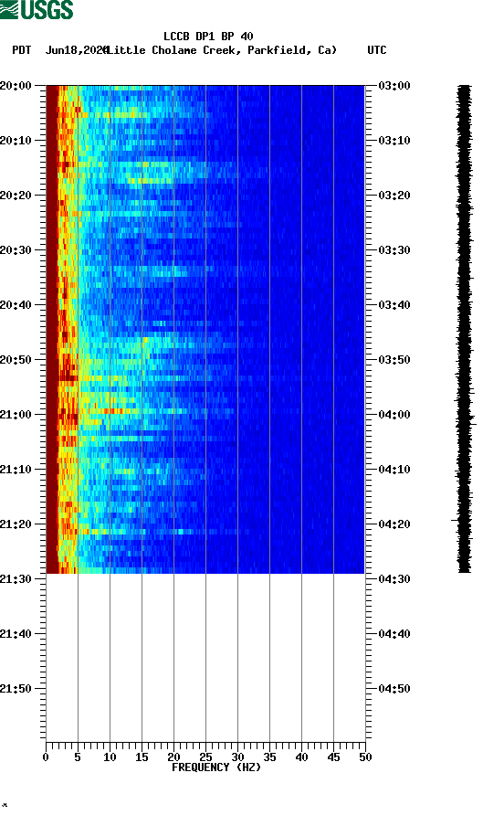Click the 20:00 PDT time label
504x815 pixels.
coord(16,86)
